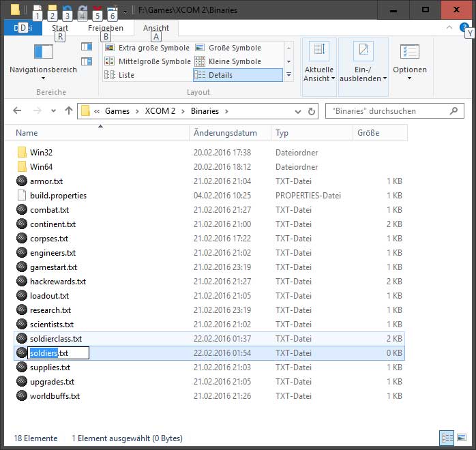Open the Quick Access Toolbar customize arrow

coord(125,11)
